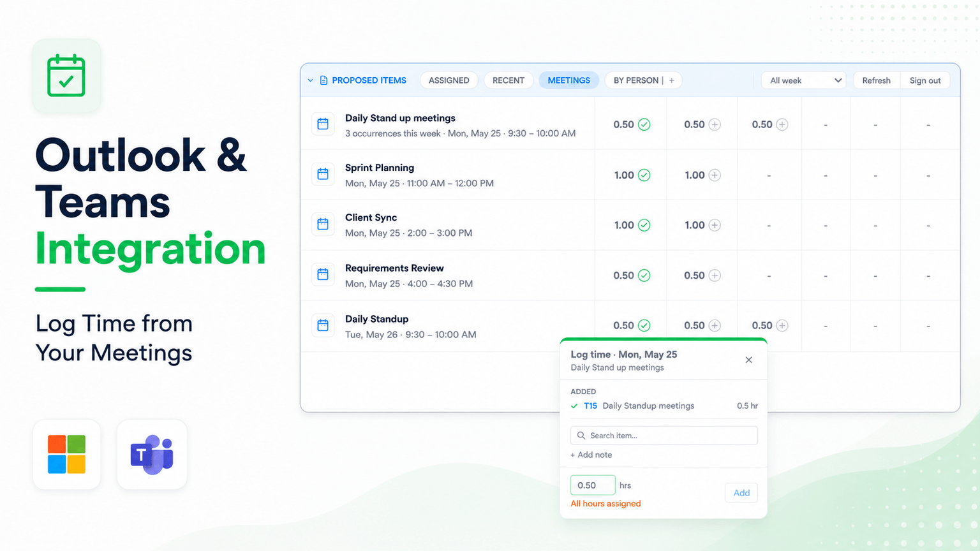The height and width of the screenshot is (551, 980).
Task: Click 'Mon, May 25 · 4:00 – 4:30 PM'
Action: coord(409,284)
